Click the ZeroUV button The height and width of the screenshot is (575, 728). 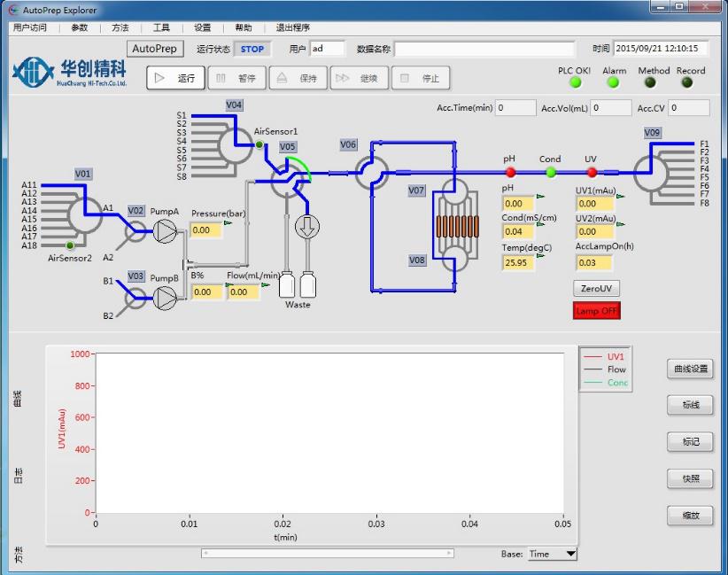point(597,289)
